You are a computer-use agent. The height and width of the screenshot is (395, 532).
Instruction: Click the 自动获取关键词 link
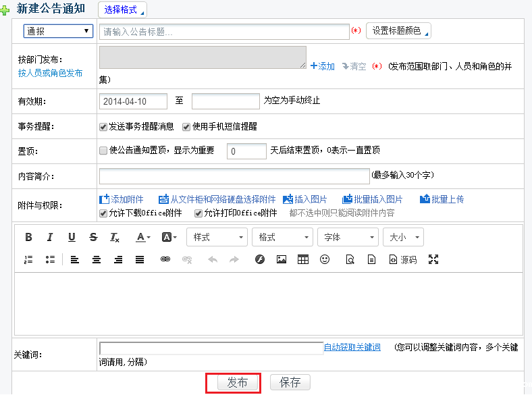[x=352, y=347]
